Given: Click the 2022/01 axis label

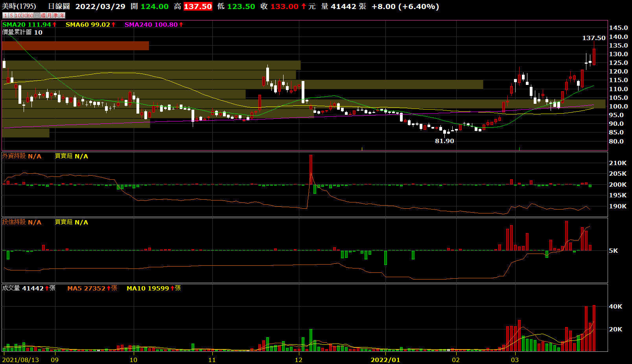Looking at the screenshot, I should click(385, 360).
